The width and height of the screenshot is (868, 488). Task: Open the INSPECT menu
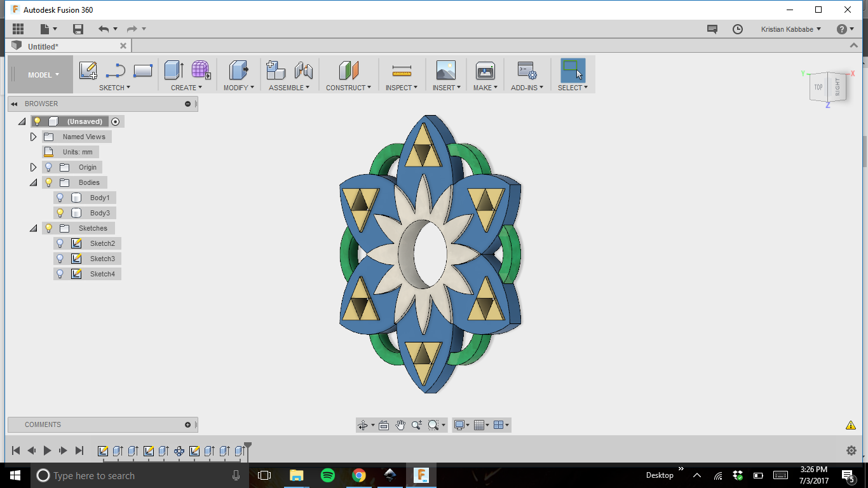[402, 88]
